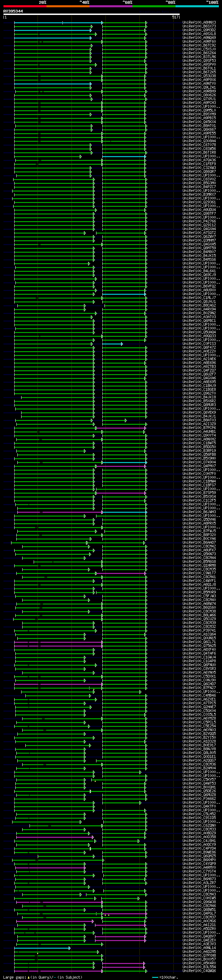Select the UniRef100_Q9M3D2 label
This screenshot has height=980, width=222.
click(x=199, y=30)
